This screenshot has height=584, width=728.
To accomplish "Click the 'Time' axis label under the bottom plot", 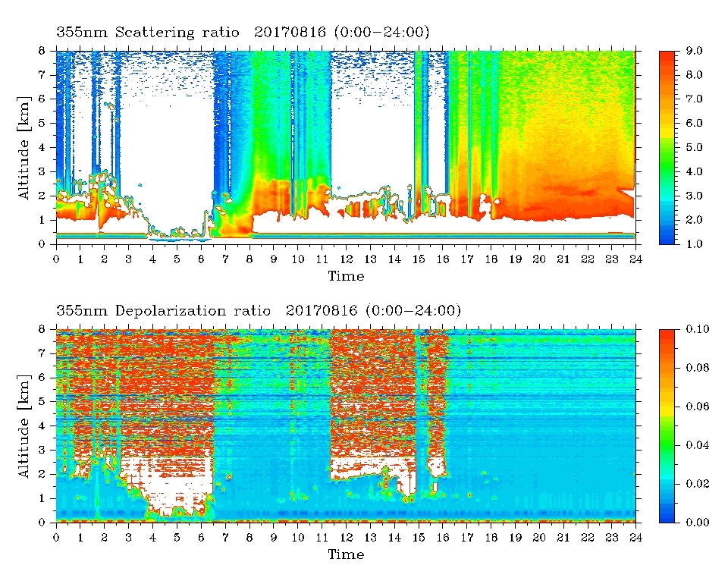I will [346, 554].
